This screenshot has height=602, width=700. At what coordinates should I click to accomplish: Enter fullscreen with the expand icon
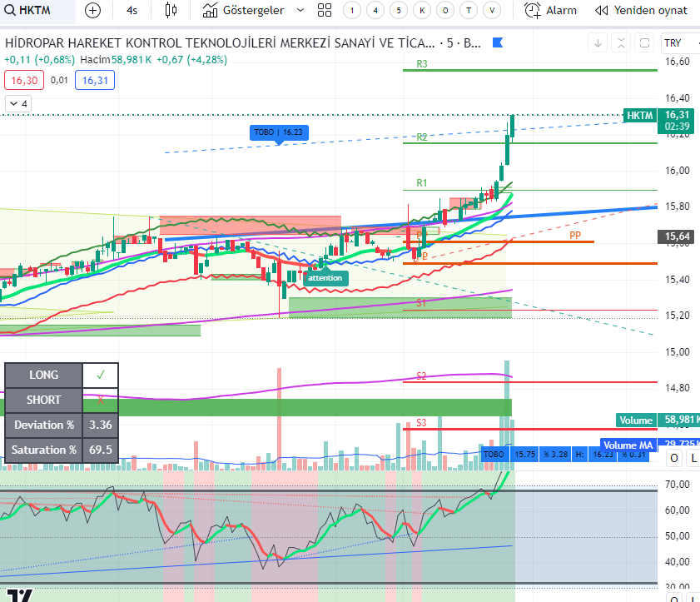point(643,42)
